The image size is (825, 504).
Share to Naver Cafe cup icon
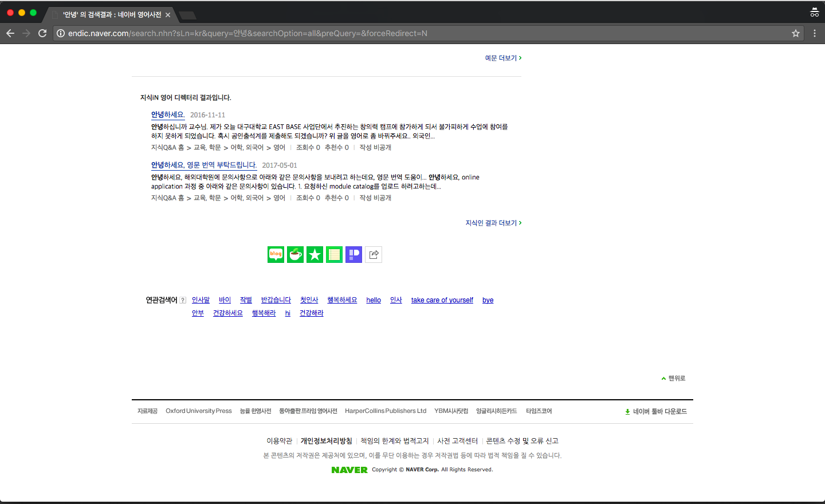[295, 254]
